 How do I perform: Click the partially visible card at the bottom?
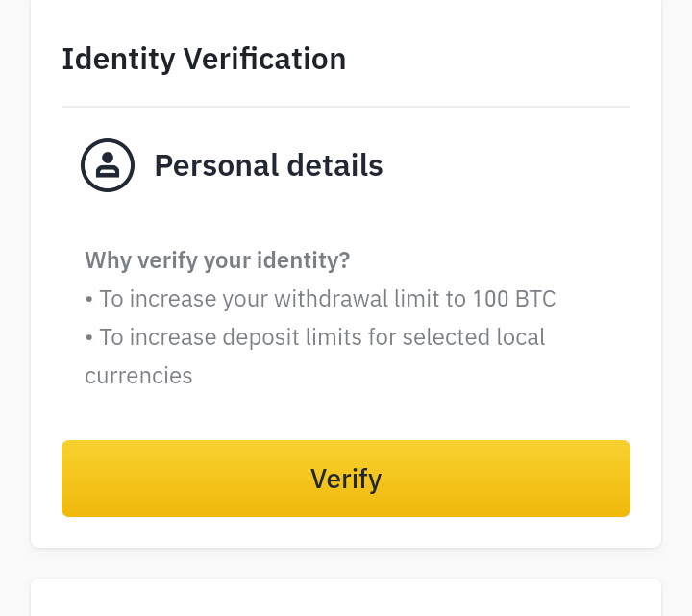coord(346,598)
